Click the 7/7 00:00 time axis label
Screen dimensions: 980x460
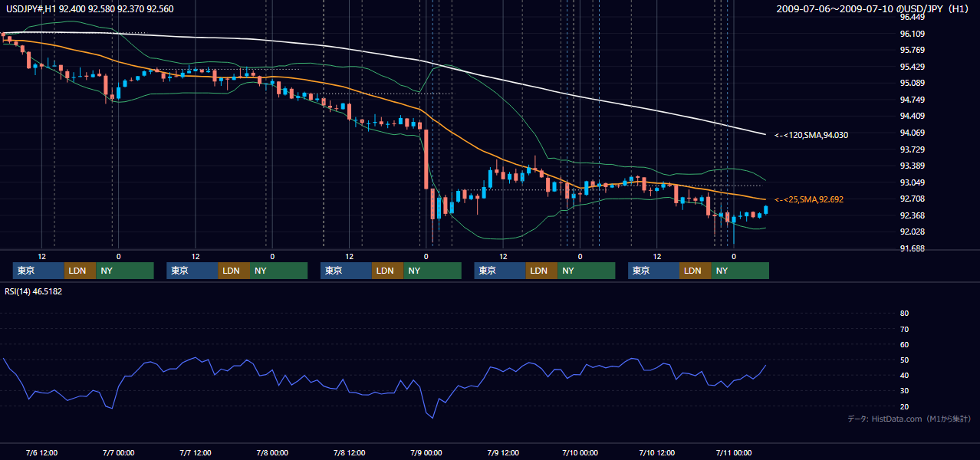[x=118, y=452]
